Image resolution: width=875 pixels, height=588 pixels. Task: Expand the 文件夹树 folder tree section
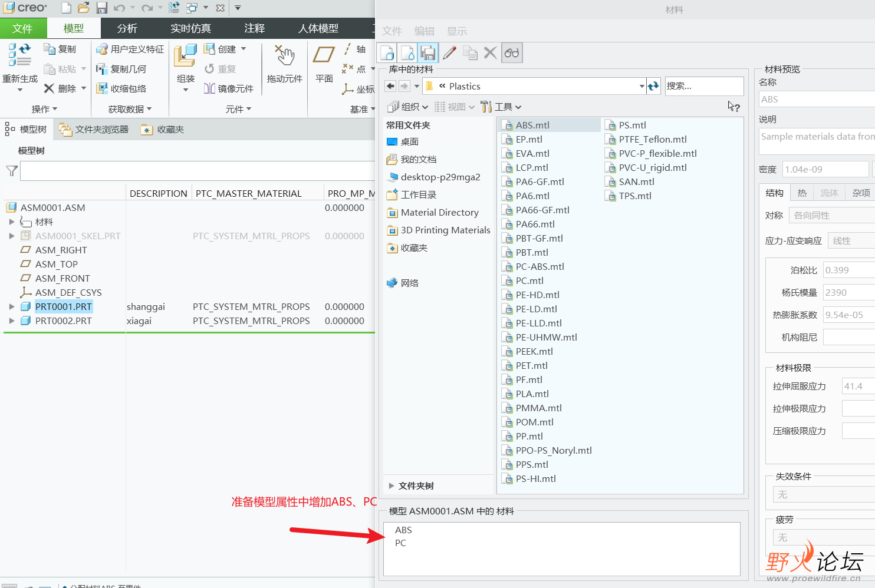point(392,485)
